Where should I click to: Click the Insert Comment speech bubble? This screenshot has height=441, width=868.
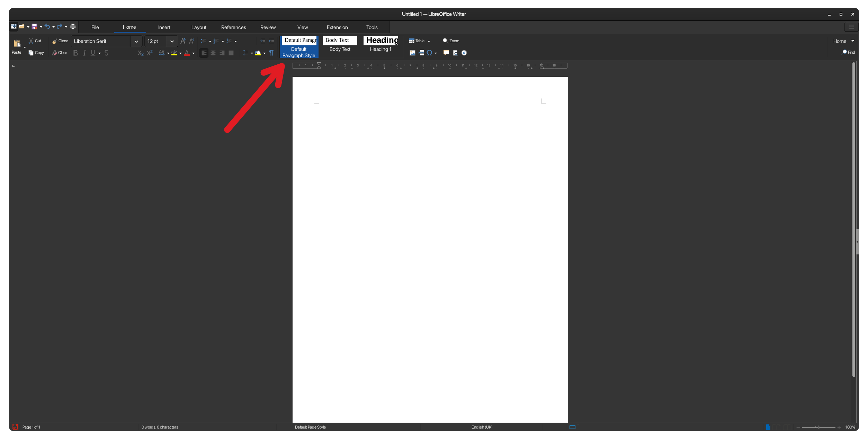[x=446, y=53]
